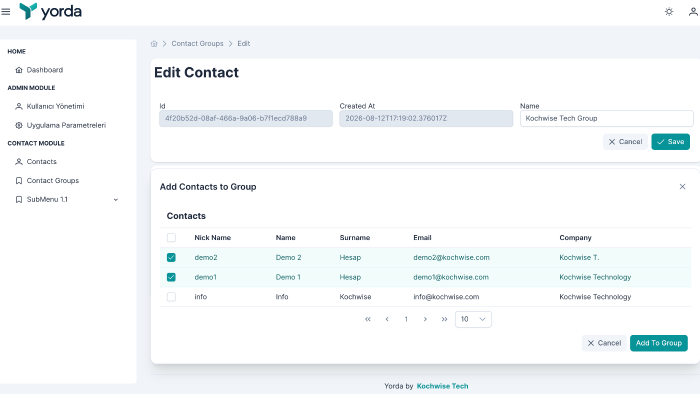Click the demo1 nick name cell

coord(205,277)
